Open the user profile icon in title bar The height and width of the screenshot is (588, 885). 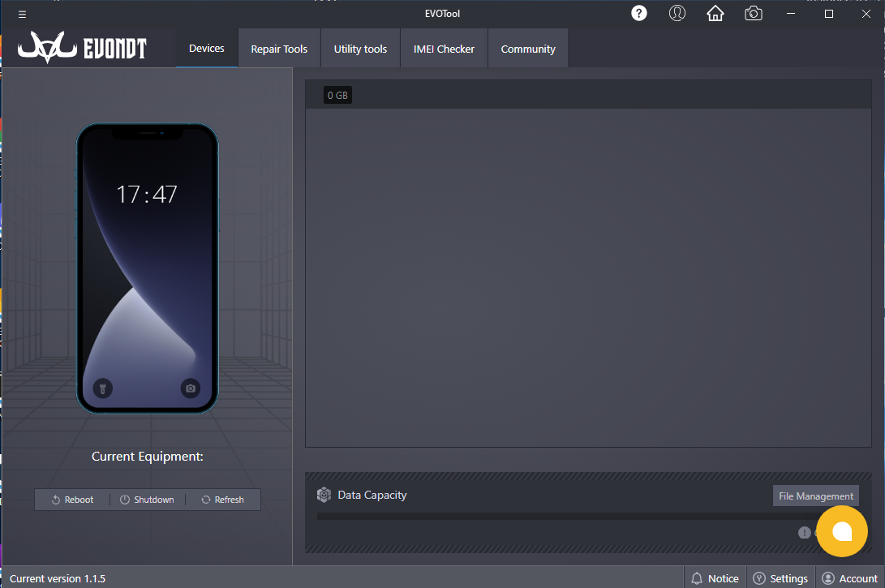[x=677, y=13]
